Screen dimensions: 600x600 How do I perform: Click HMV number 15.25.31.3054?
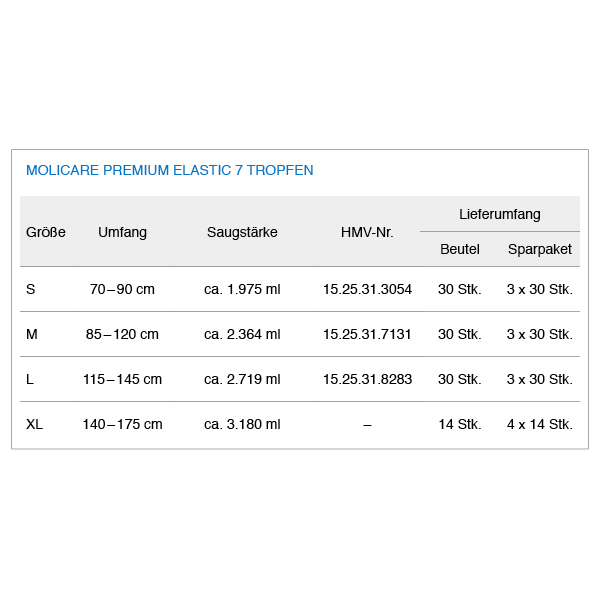(367, 289)
